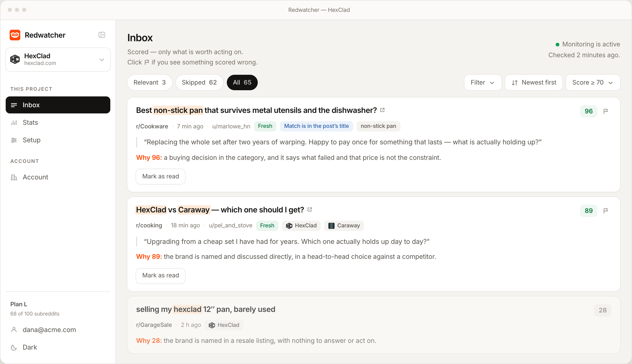The width and height of the screenshot is (632, 364).
Task: Click the Plan L label
Action: click(x=19, y=304)
